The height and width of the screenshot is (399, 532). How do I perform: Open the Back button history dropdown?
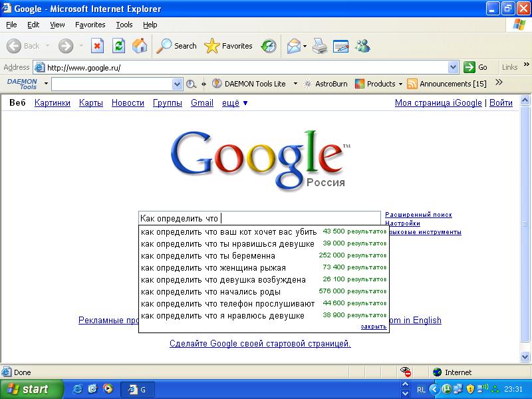click(x=47, y=46)
